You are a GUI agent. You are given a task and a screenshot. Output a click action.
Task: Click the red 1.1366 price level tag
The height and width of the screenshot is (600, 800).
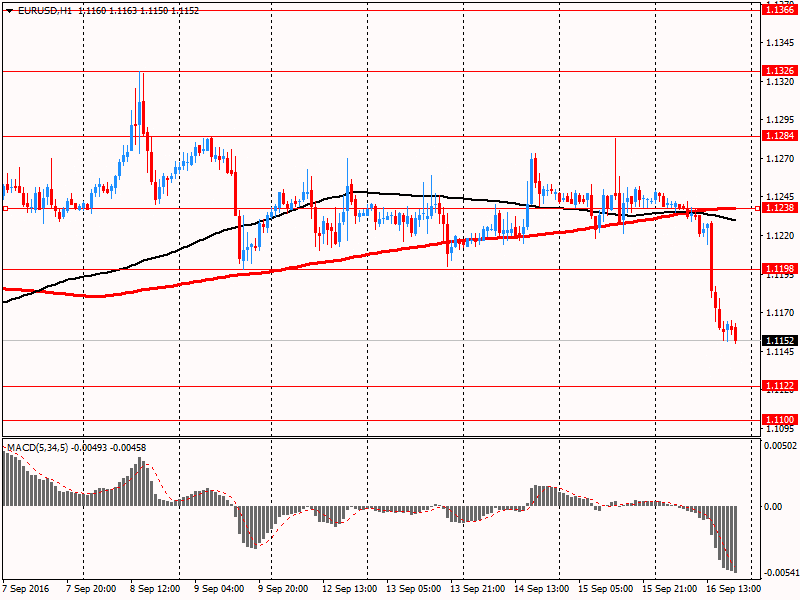[778, 8]
